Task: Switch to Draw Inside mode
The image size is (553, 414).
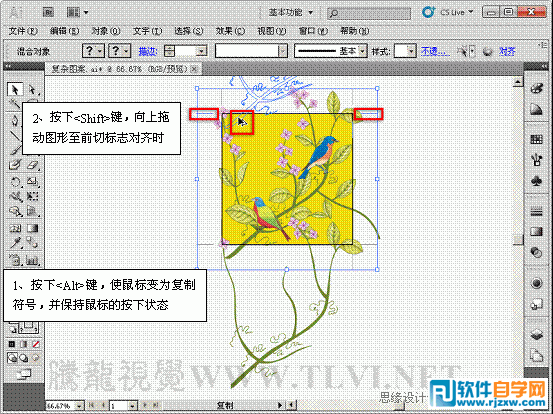Action: [x=35, y=358]
